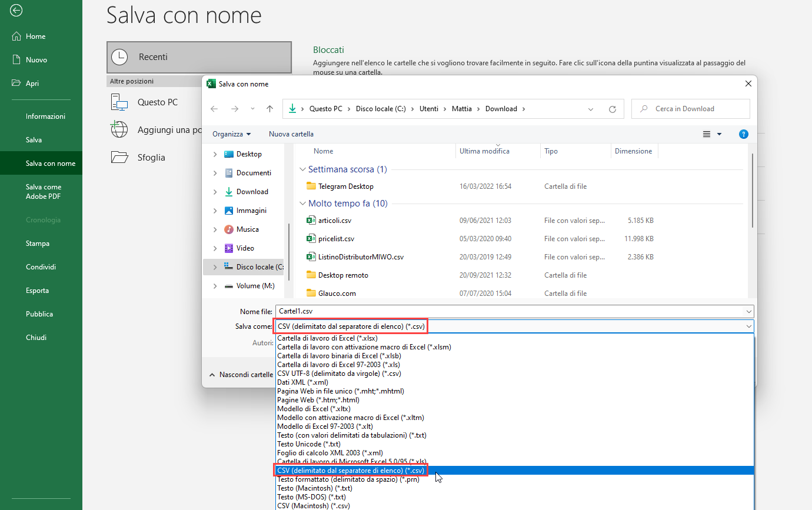Click Mattia in the address path
The height and width of the screenshot is (510, 812).
pos(462,109)
